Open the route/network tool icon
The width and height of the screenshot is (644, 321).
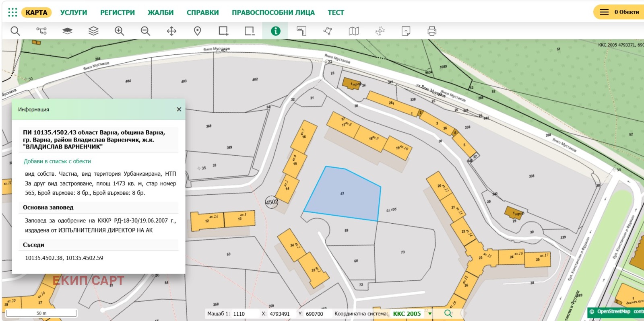pyautogui.click(x=41, y=31)
